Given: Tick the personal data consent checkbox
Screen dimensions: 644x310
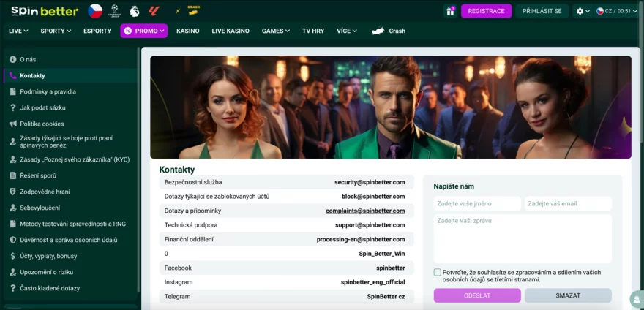Looking at the screenshot, I should [x=438, y=272].
